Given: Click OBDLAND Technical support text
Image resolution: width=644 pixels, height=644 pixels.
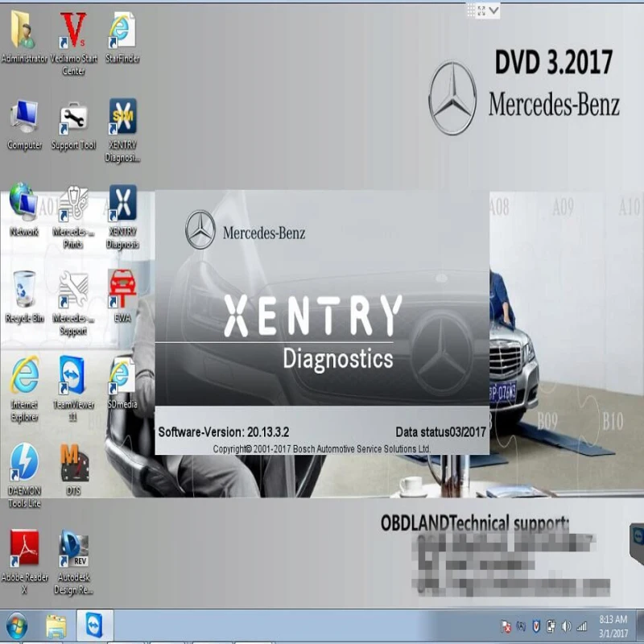Looking at the screenshot, I should (475, 523).
